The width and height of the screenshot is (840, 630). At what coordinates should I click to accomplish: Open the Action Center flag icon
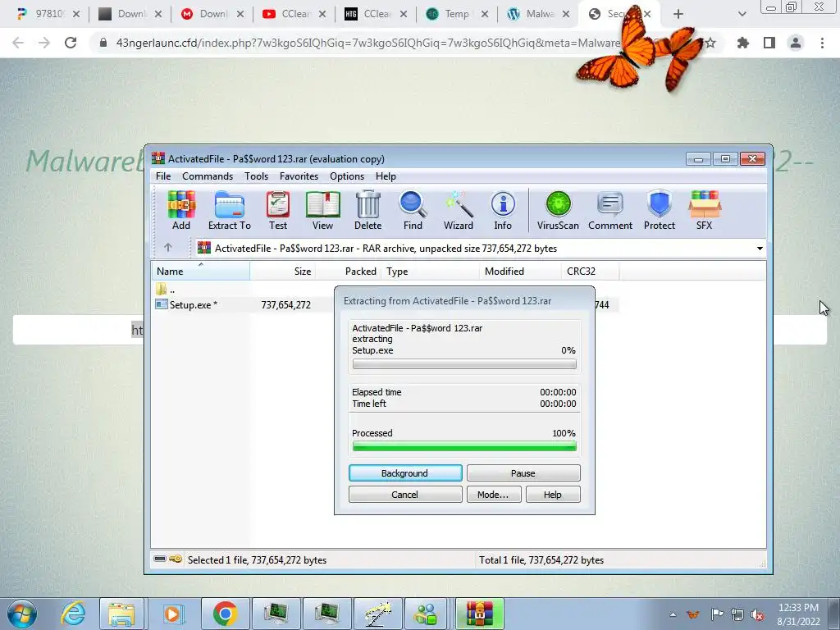(x=717, y=614)
